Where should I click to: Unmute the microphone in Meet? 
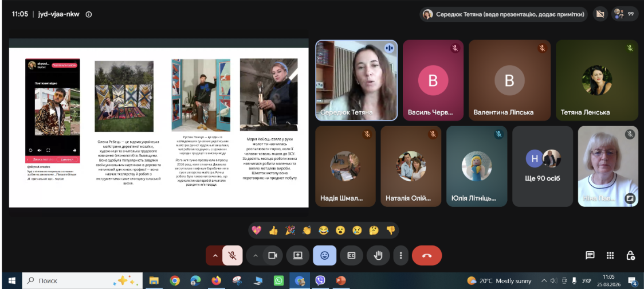coord(233,255)
